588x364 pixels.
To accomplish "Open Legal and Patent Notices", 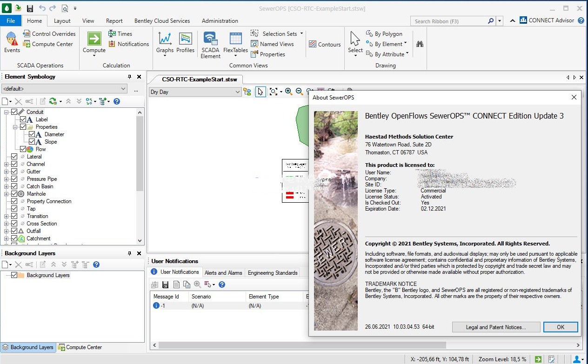I will [496, 327].
